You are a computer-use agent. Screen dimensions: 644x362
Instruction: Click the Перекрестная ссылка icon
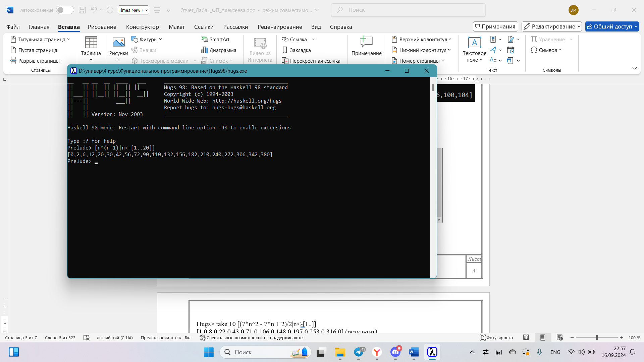coord(285,61)
